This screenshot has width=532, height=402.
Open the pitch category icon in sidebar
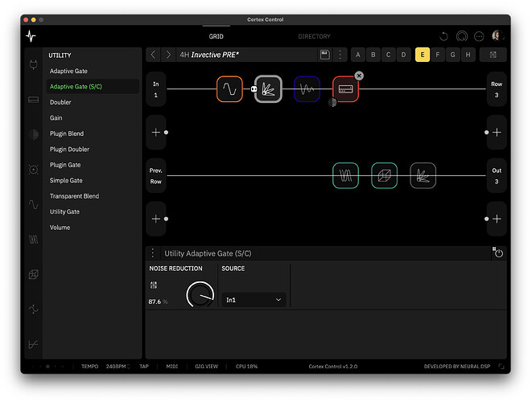pos(33,309)
